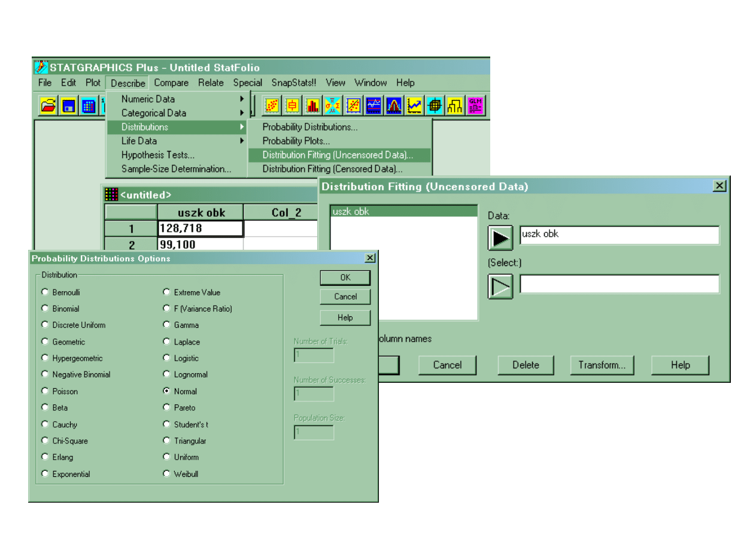The image size is (756, 535).
Task: Select Hypothesis Tests menu entry
Action: pos(177,155)
